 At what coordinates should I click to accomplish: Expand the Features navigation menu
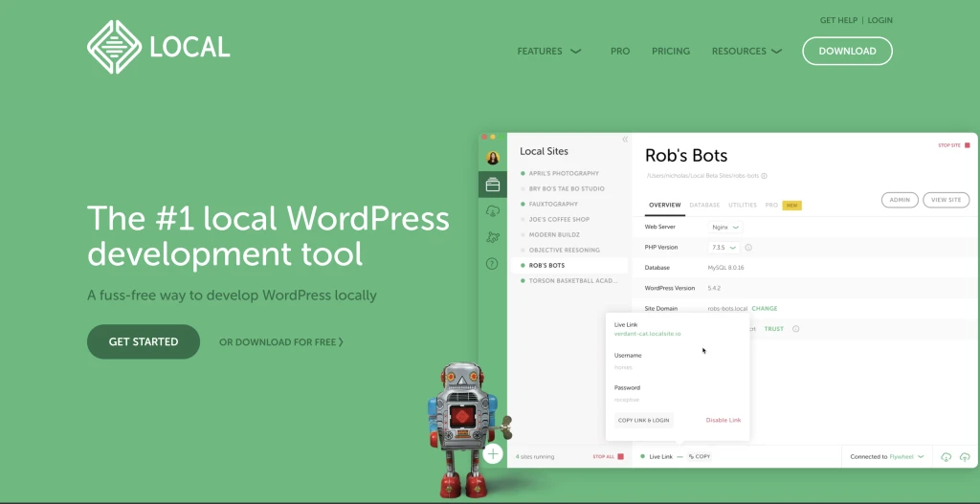[x=549, y=52]
